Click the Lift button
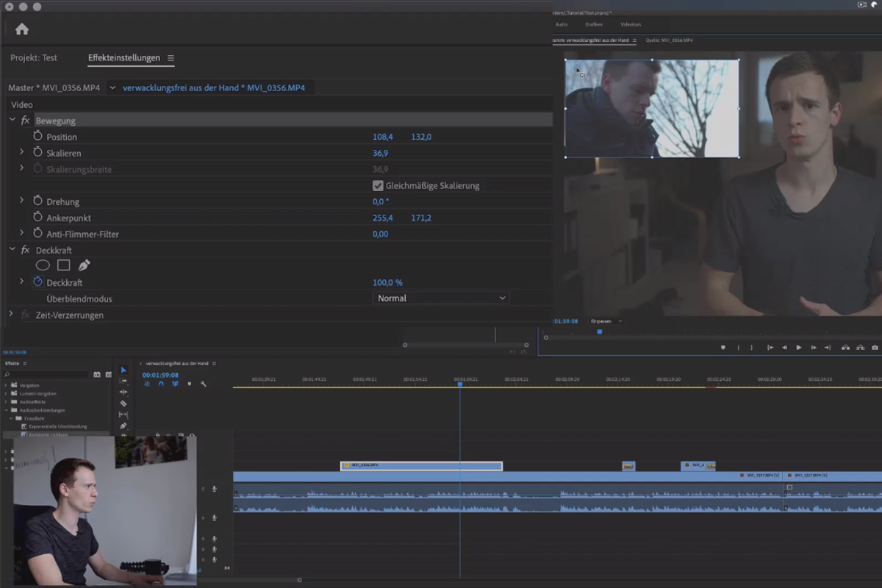 [x=845, y=348]
